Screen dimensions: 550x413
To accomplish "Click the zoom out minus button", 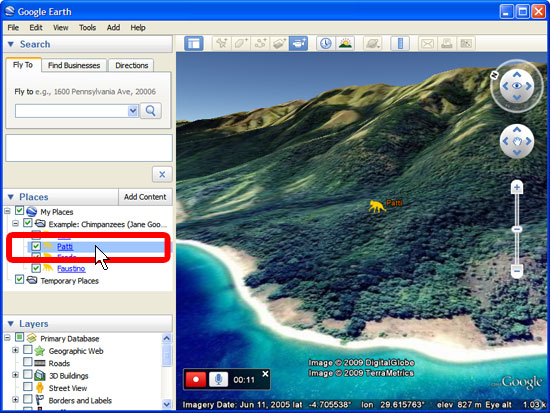I will coord(516,271).
